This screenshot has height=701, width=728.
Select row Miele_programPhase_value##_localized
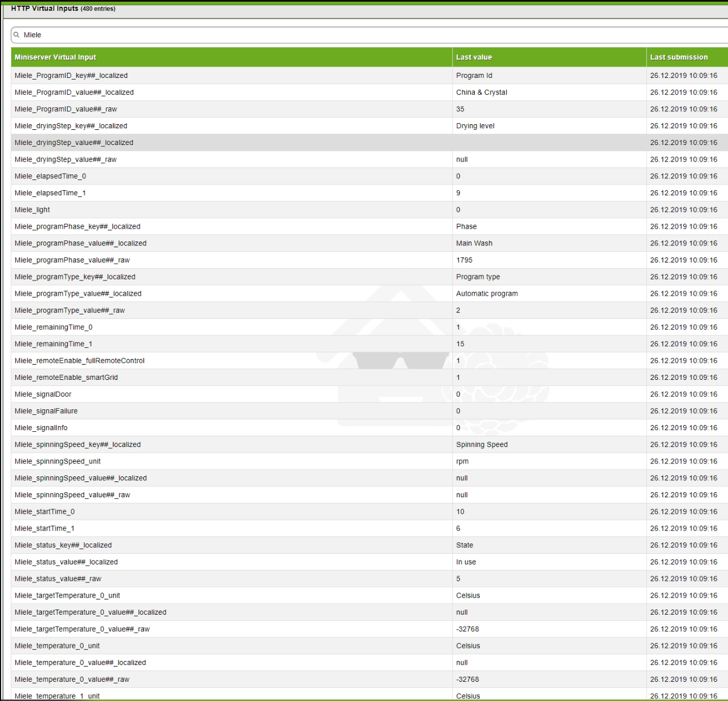click(x=370, y=243)
